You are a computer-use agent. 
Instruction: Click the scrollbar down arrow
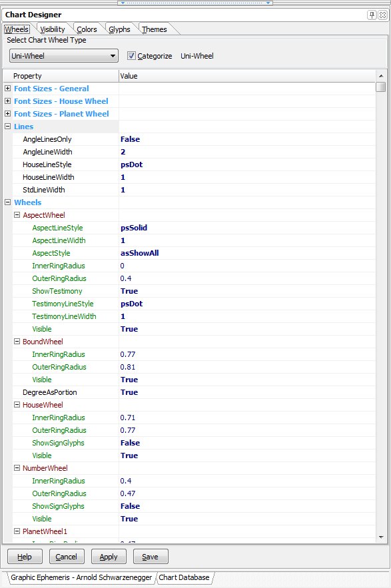(x=381, y=537)
